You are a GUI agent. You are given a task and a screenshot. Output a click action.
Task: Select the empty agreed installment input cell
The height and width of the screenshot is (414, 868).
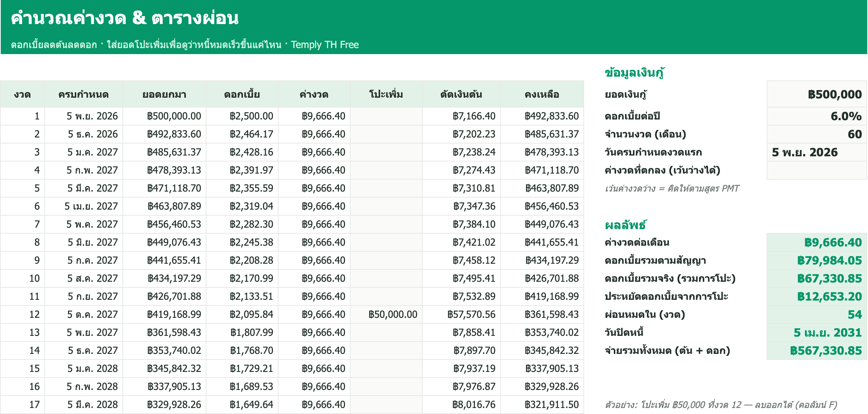click(x=817, y=170)
